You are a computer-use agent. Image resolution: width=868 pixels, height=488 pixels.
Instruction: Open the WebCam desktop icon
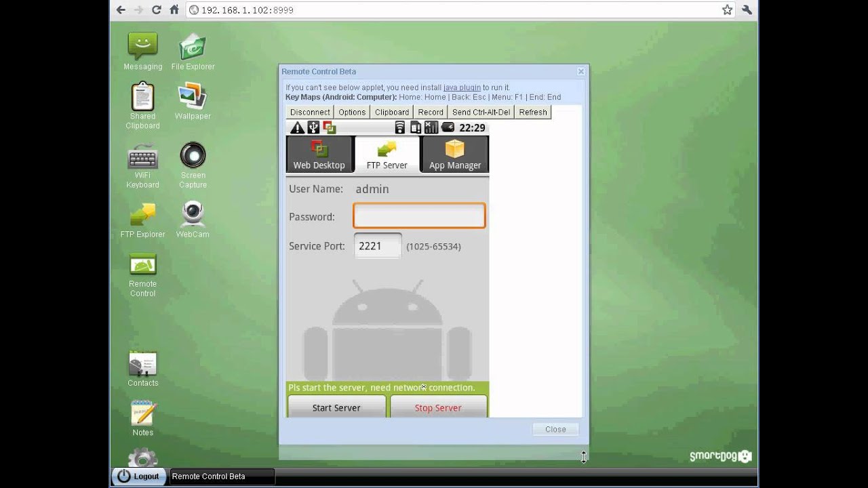point(193,220)
